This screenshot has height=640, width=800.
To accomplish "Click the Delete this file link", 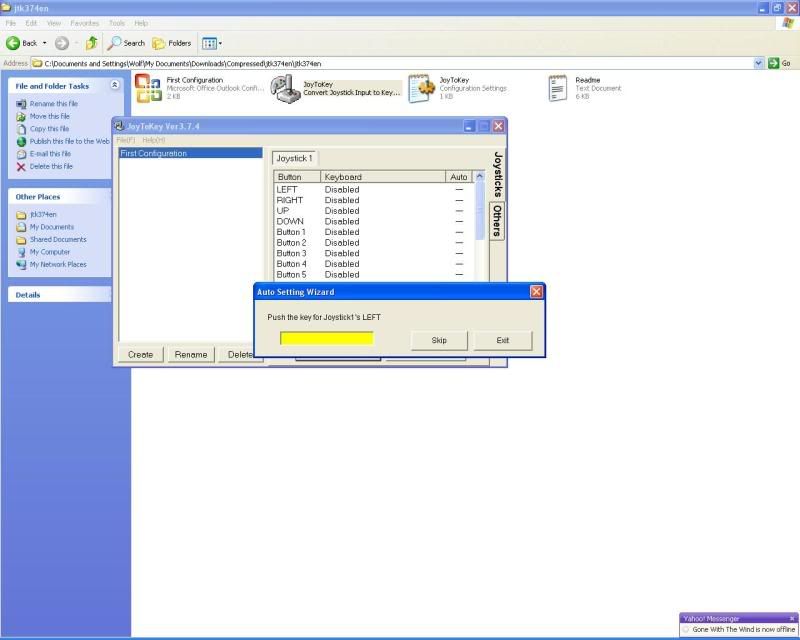I will pos(50,166).
